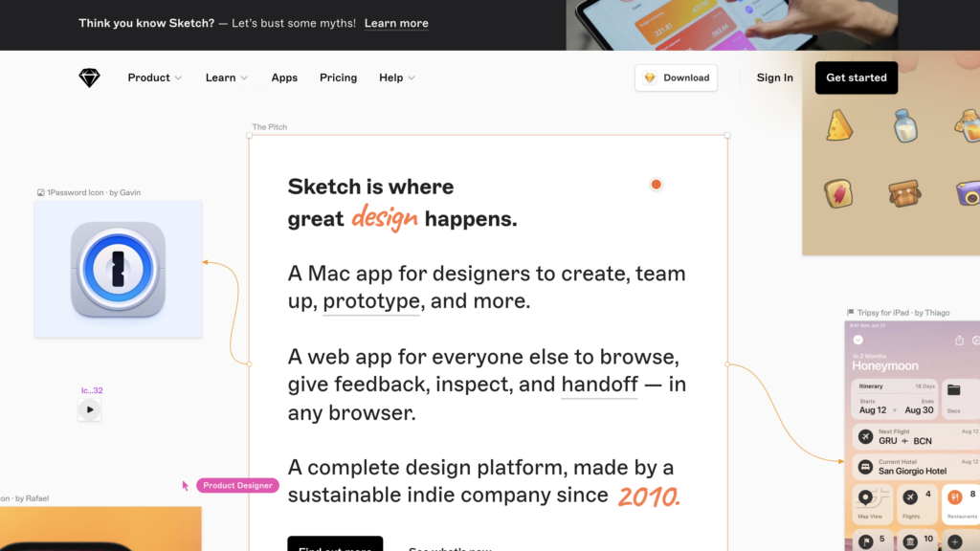This screenshot has width=980, height=551.
Task: Go to the Apps page
Action: point(284,77)
